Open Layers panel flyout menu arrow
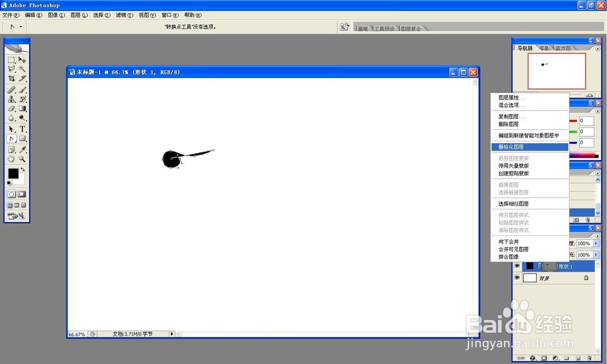Viewport: 607px width, 364px height. click(598, 236)
